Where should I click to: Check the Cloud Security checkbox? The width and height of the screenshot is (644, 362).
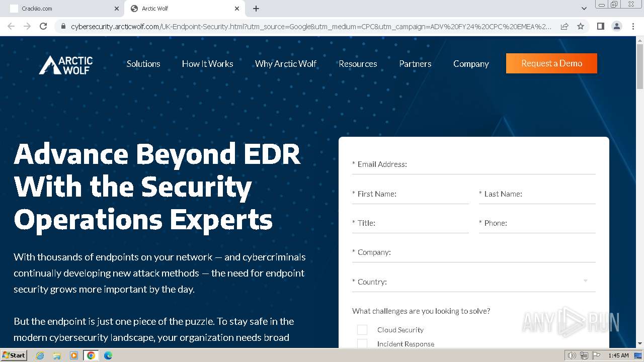tap(362, 330)
